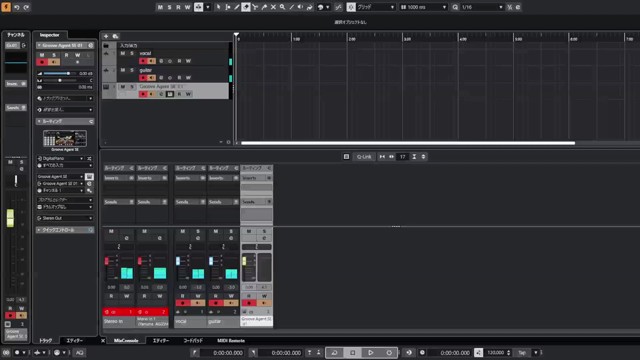This screenshot has height=360, width=640.
Task: Click the left locator icon in transport
Action: point(195,352)
